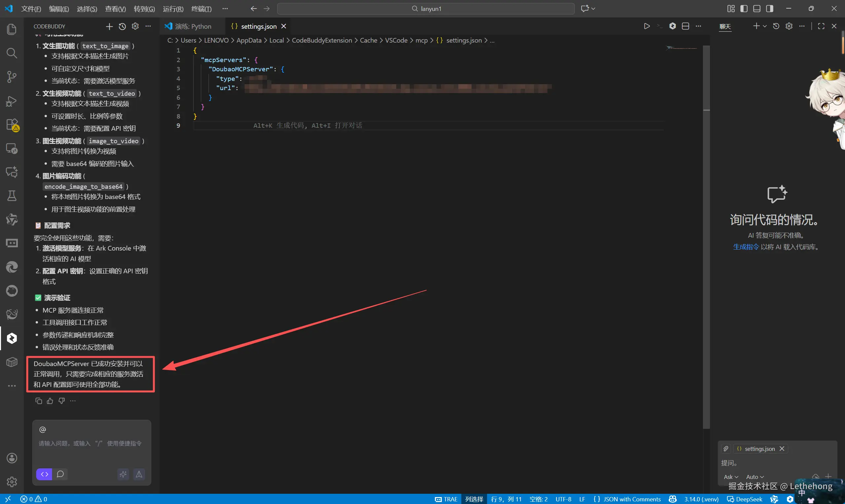
Task: Click the run file play icon
Action: pyautogui.click(x=647, y=26)
